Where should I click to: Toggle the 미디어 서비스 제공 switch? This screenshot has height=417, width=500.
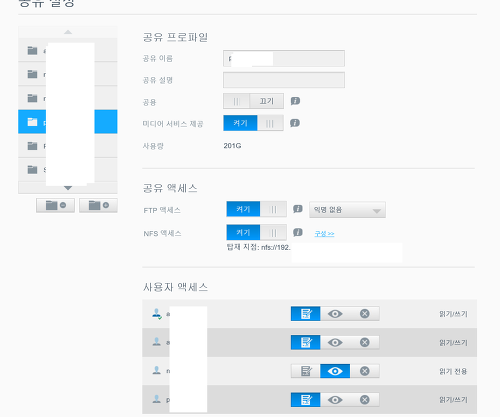[253, 123]
